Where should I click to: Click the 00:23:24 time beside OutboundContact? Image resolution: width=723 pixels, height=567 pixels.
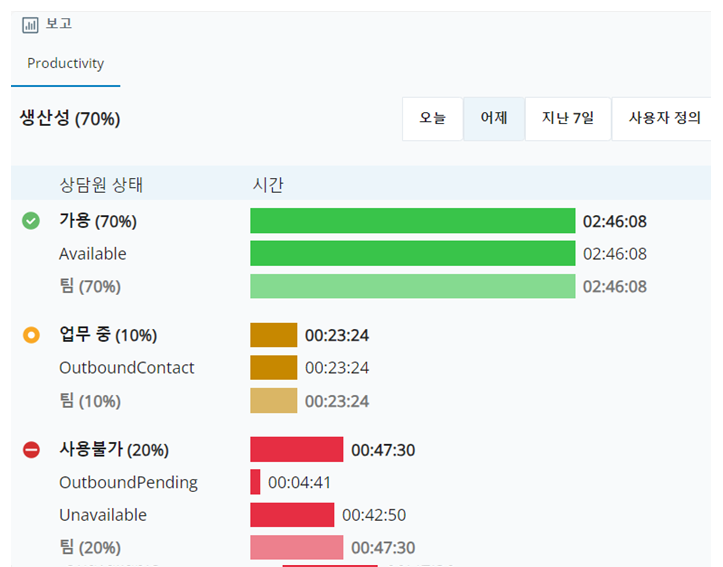pos(337,368)
